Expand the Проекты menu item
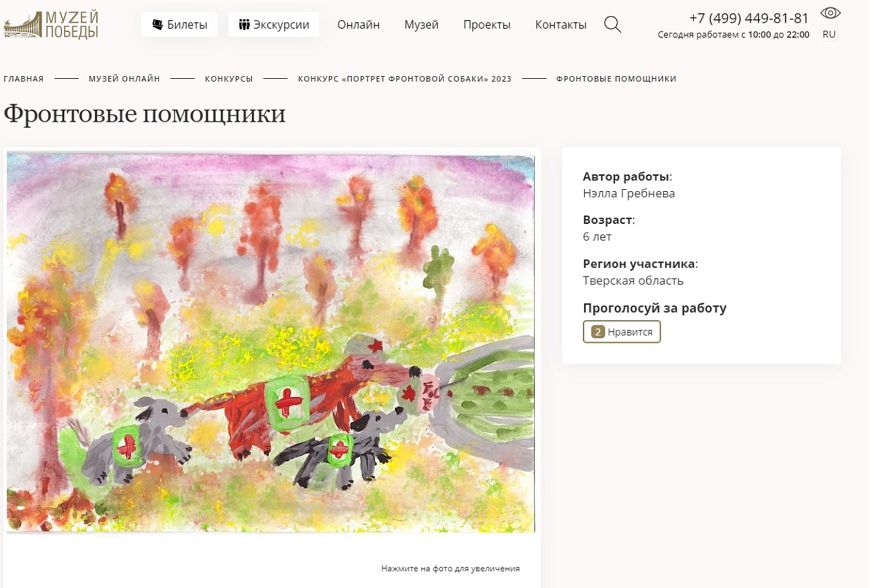The image size is (869, 588). pos(487,25)
